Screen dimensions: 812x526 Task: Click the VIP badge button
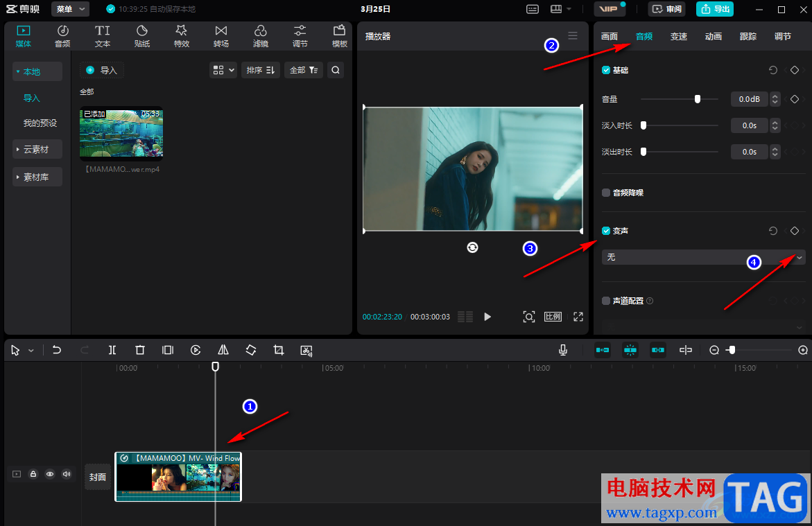pos(609,9)
